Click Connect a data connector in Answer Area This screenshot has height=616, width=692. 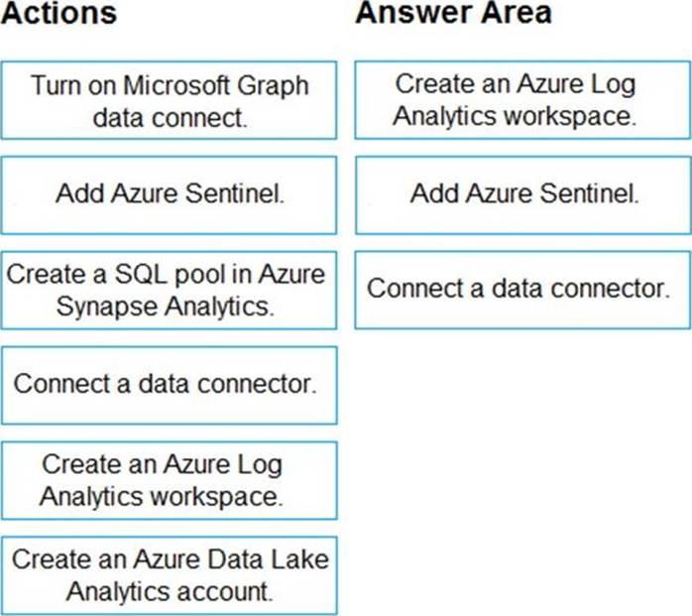pos(522,289)
